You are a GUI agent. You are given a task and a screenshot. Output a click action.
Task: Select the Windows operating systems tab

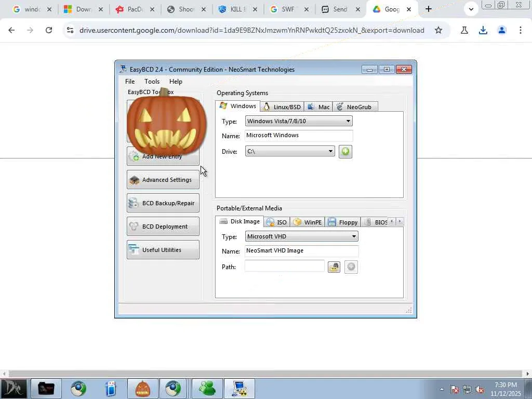(238, 106)
